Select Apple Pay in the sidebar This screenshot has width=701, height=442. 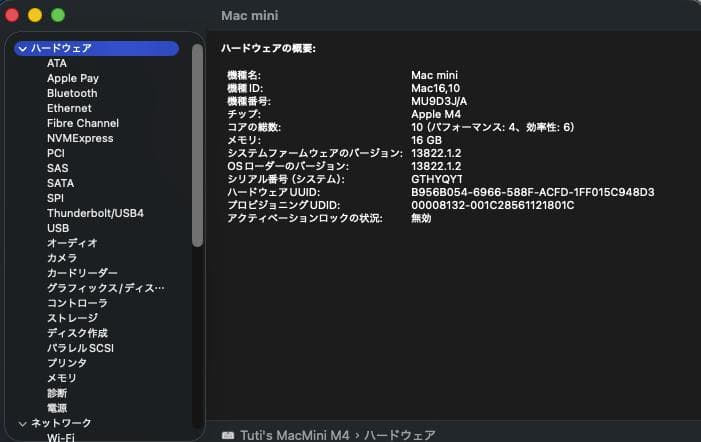(x=73, y=79)
